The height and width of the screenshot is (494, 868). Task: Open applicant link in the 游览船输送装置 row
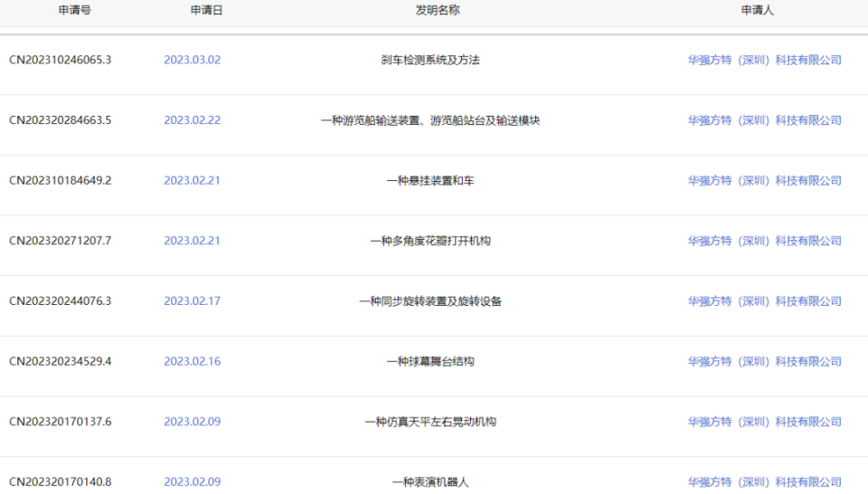[765, 120]
